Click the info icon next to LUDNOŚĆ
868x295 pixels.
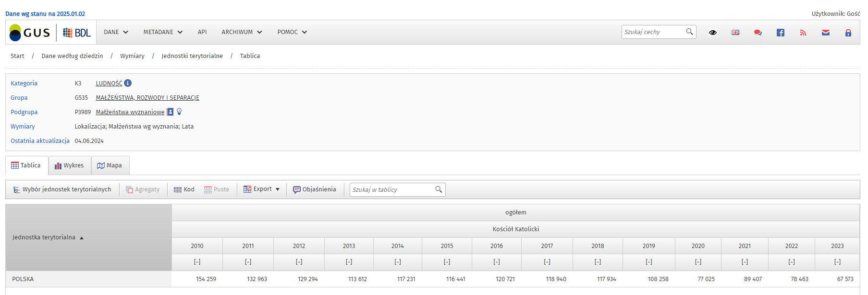(x=128, y=83)
